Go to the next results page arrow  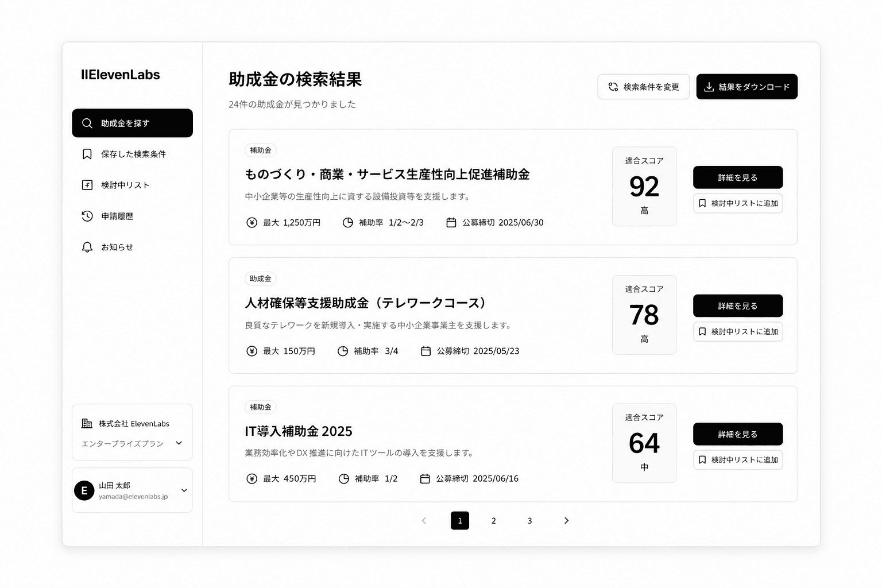pos(566,520)
